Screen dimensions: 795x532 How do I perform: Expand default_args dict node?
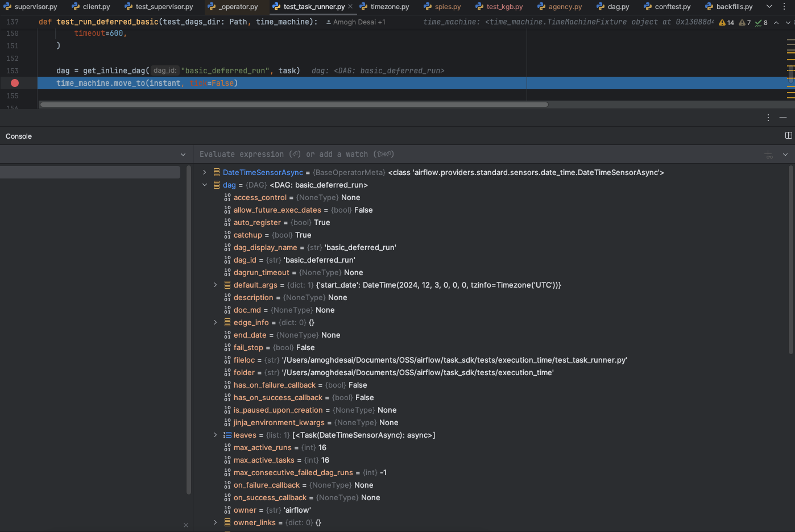click(x=216, y=285)
